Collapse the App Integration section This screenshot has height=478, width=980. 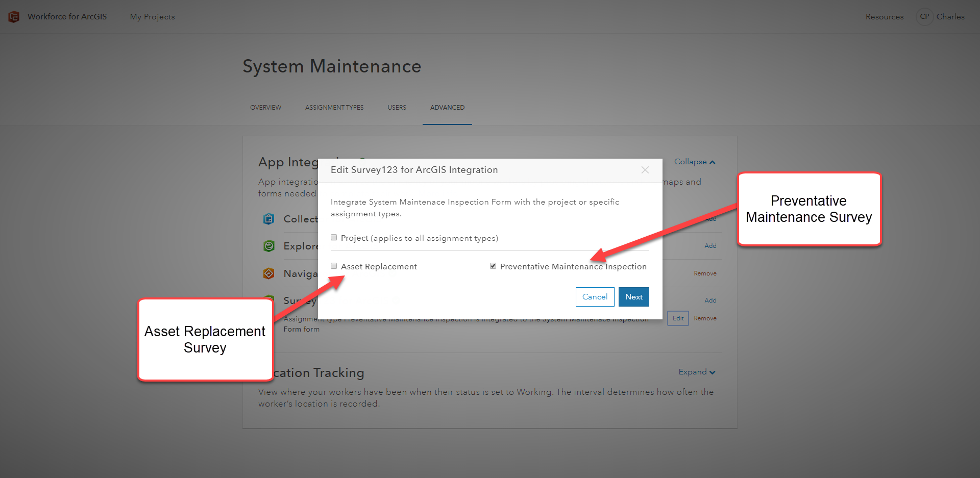(695, 162)
